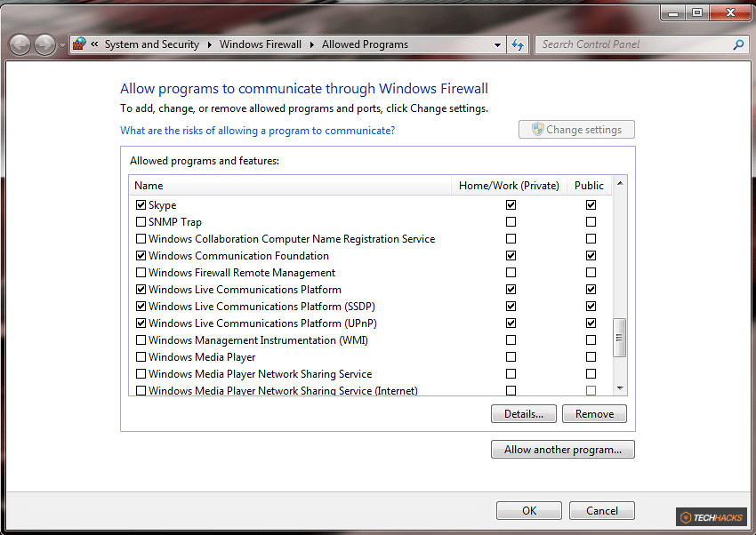Screen dimensions: 756x535
Task: Check Windows Management Instrumentation (WMI) name checkbox
Action: pyautogui.click(x=141, y=340)
